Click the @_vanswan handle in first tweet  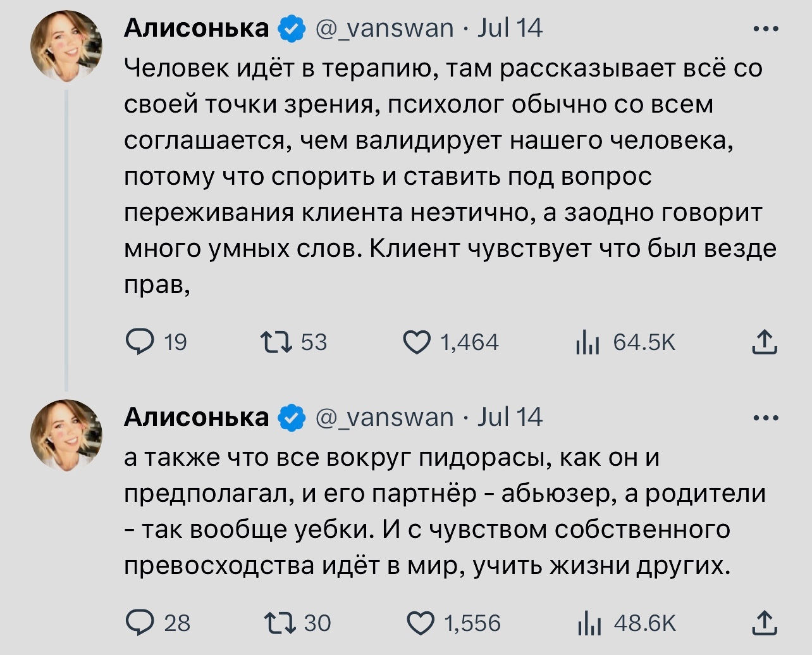point(384,28)
